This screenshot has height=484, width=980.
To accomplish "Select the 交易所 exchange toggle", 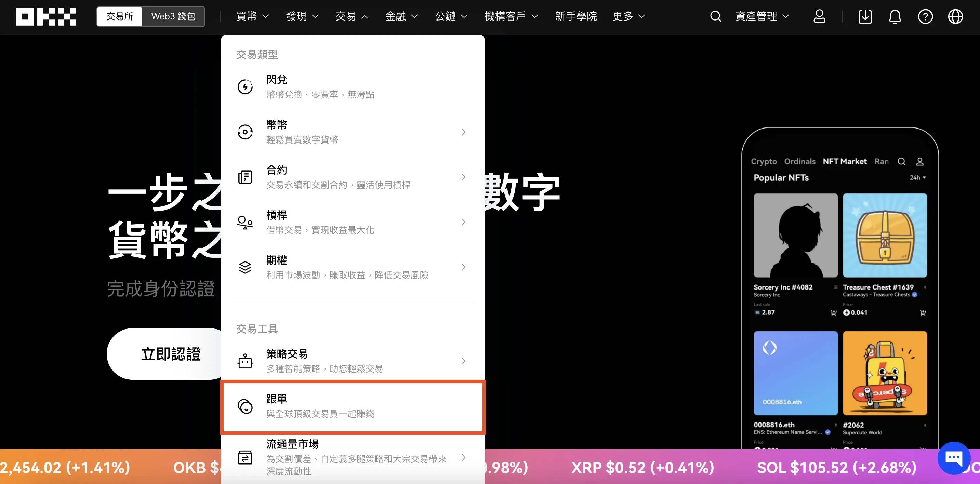I will coord(119,16).
